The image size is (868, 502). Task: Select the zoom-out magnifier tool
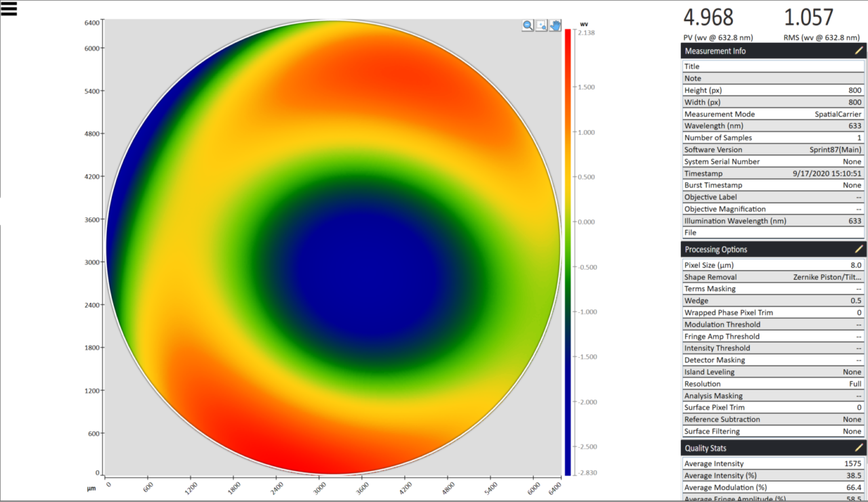pos(528,25)
